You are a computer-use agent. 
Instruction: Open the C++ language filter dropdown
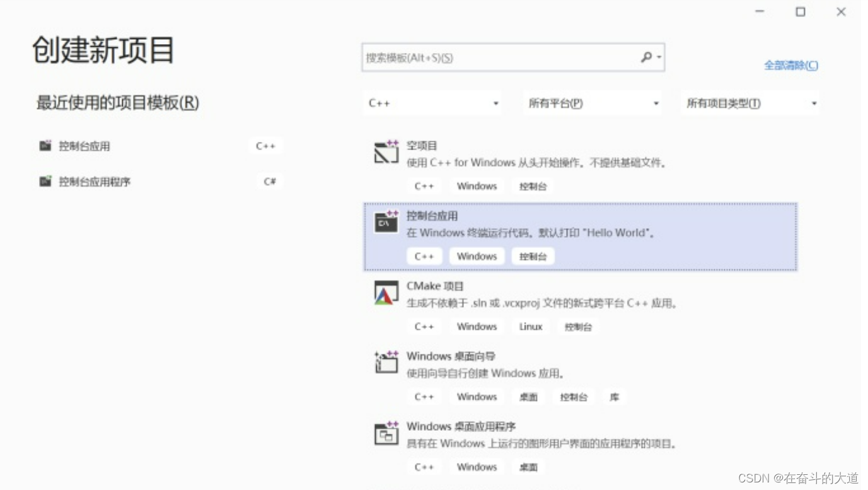(x=433, y=103)
